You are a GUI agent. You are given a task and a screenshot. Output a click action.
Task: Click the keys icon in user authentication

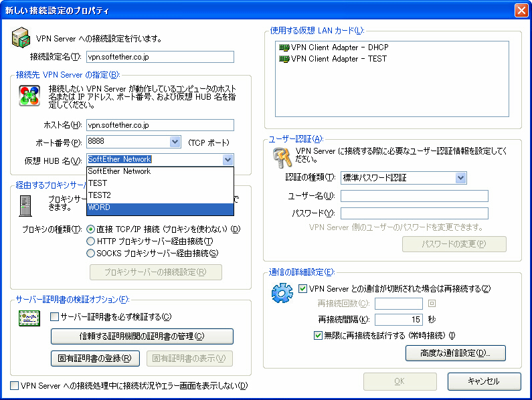click(282, 158)
